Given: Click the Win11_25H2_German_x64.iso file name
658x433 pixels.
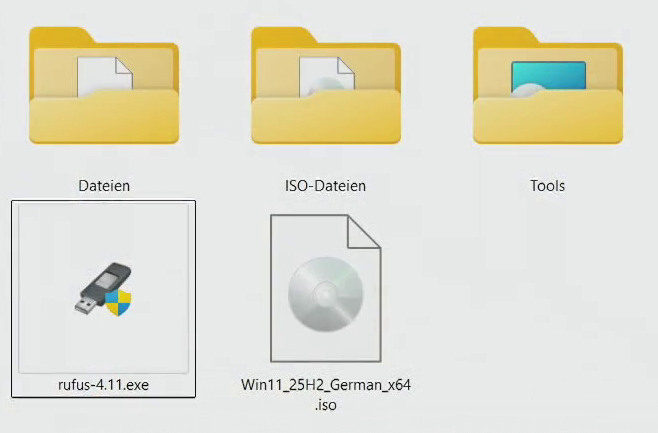Looking at the screenshot, I should pyautogui.click(x=326, y=395).
